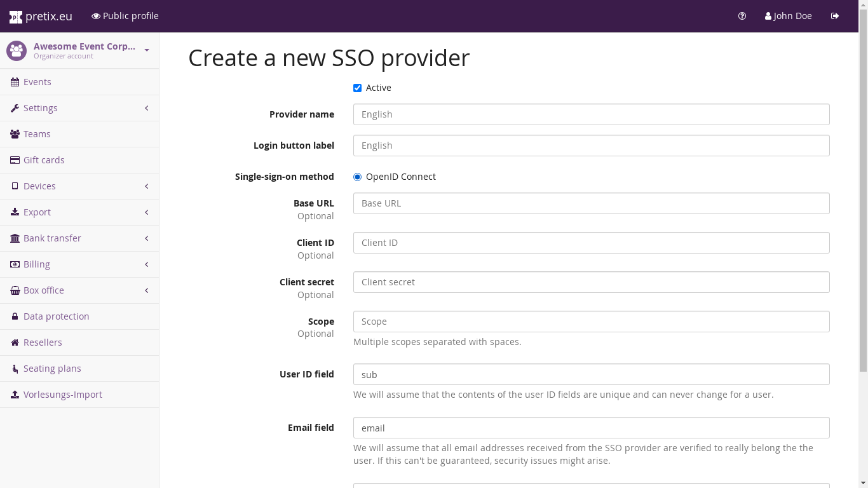Click the help question mark icon
The width and height of the screenshot is (868, 488).
pyautogui.click(x=742, y=16)
